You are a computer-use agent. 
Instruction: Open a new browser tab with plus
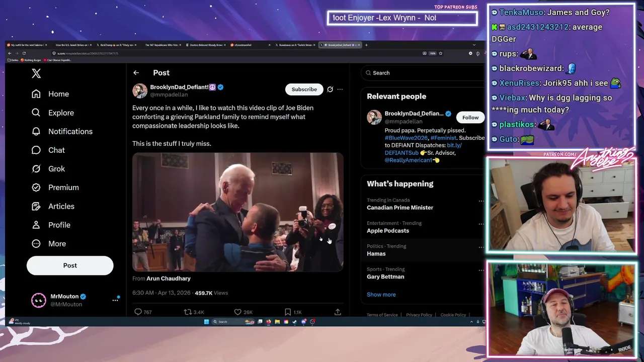click(x=366, y=45)
